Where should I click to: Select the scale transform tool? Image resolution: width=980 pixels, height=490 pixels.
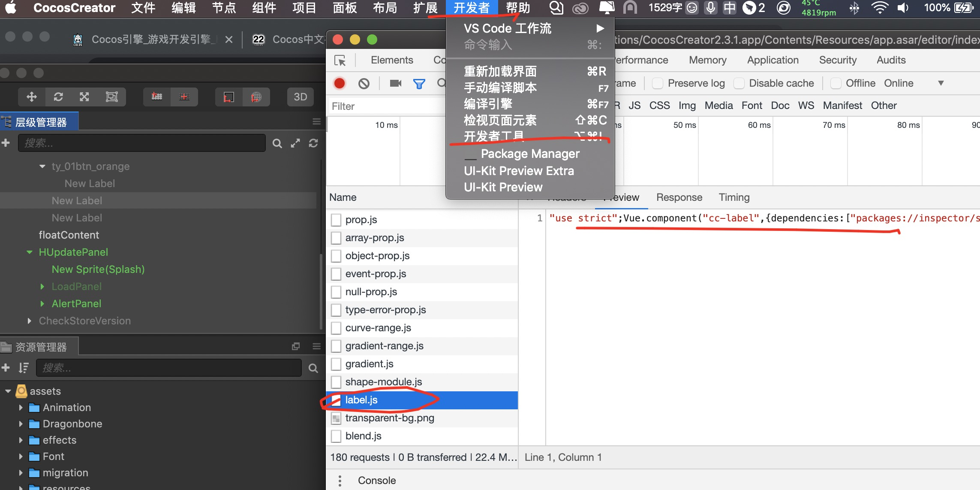(84, 97)
